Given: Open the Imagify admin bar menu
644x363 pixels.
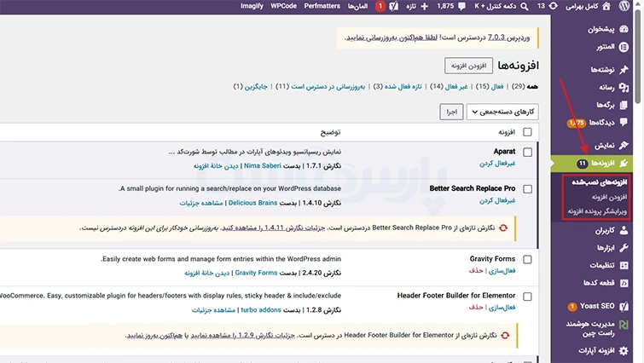Looking at the screenshot, I should pyautogui.click(x=252, y=6).
